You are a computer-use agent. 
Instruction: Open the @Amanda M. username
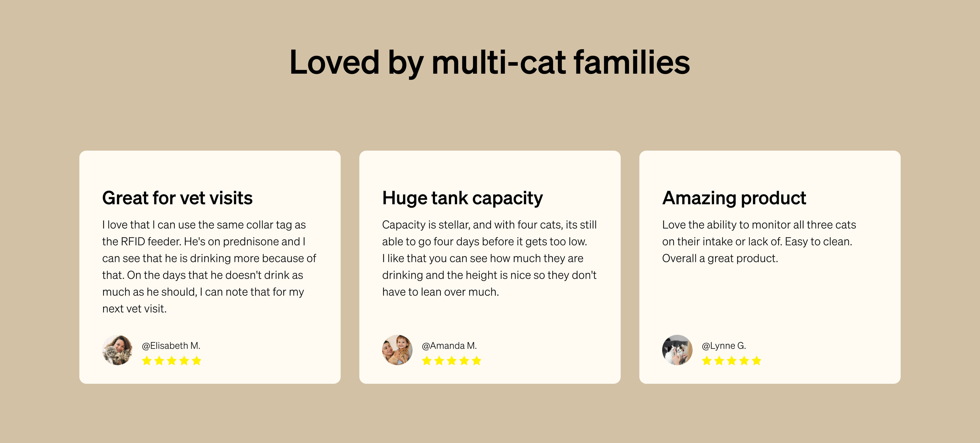tap(449, 346)
